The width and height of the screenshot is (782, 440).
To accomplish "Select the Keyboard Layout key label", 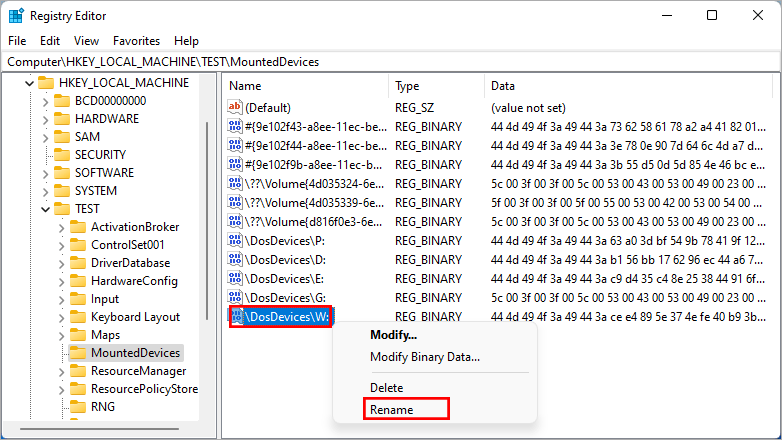I will [x=135, y=317].
